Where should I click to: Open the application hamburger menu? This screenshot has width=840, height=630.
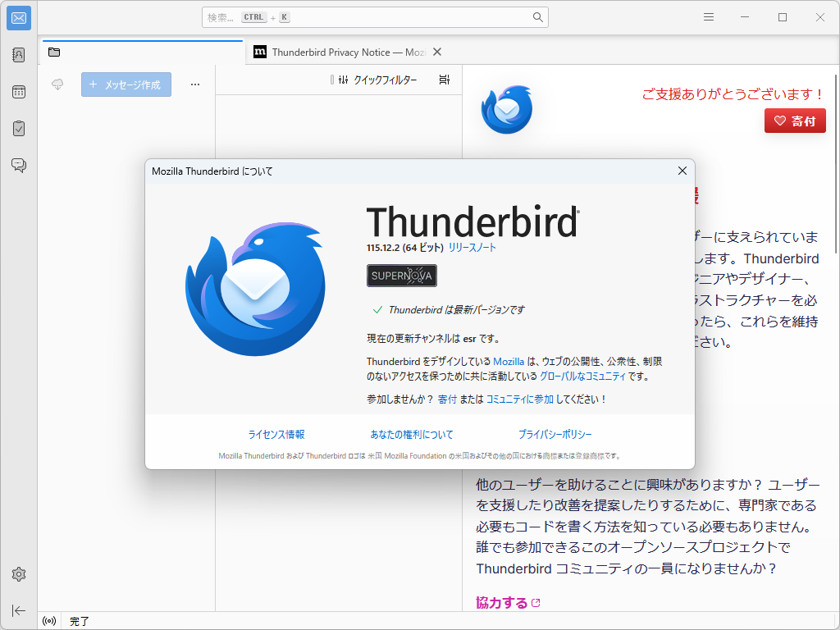click(708, 16)
